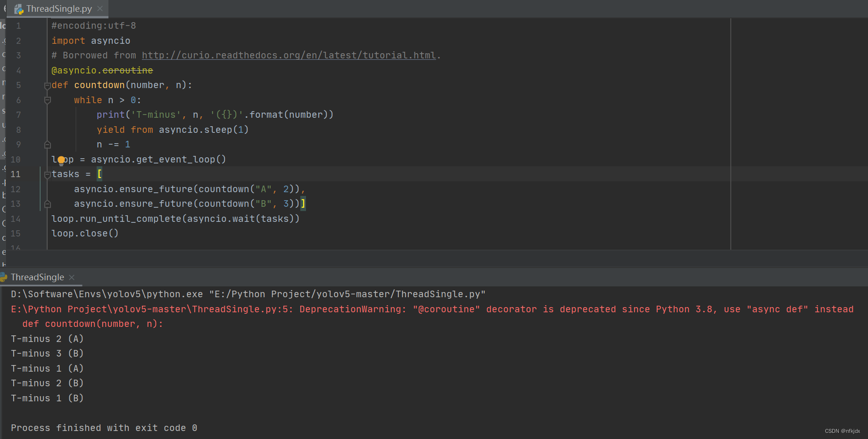Click console output 'T-minus 2 (A)'

coord(47,339)
